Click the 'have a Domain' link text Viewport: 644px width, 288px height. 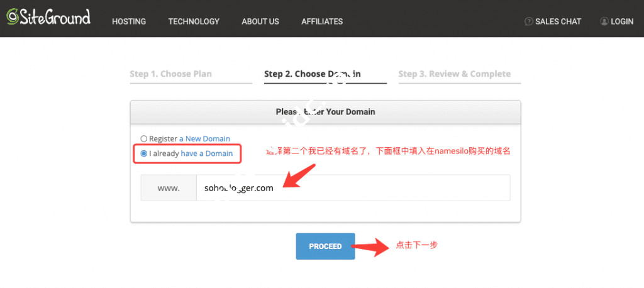[x=206, y=153]
